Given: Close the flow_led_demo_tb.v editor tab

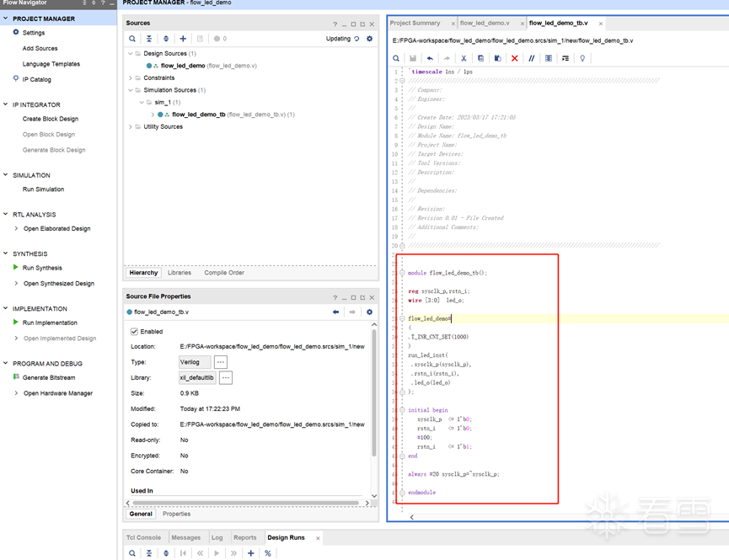Looking at the screenshot, I should [x=601, y=24].
